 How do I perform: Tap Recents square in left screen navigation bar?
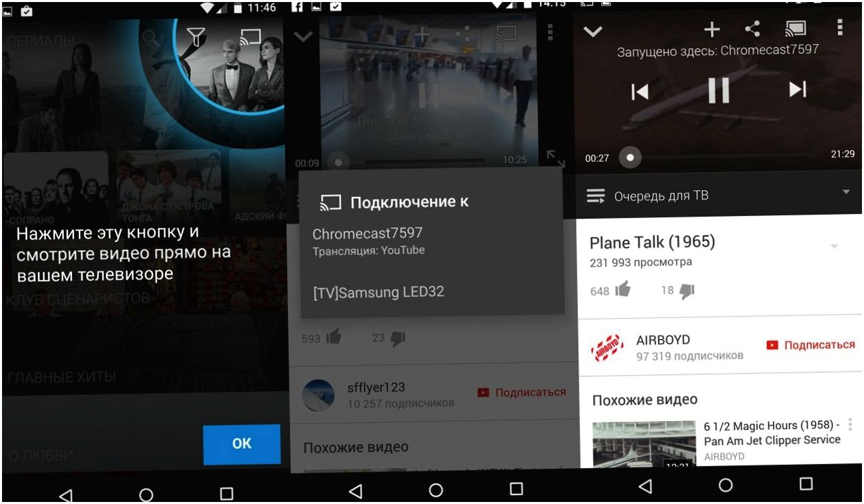point(226,494)
